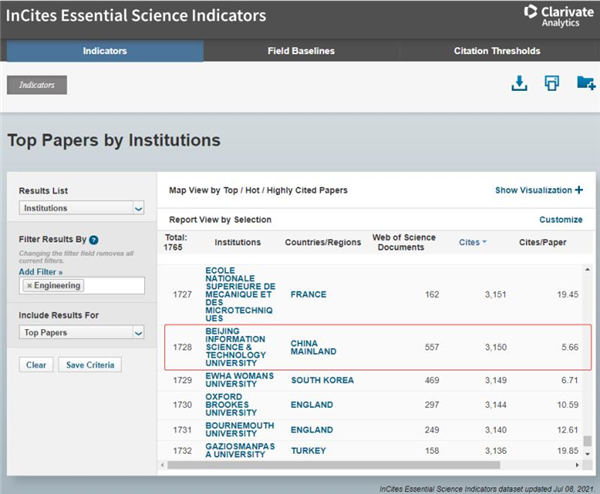This screenshot has width=600, height=494.
Task: Click the Clarivate Analytics logo
Action: point(558,14)
